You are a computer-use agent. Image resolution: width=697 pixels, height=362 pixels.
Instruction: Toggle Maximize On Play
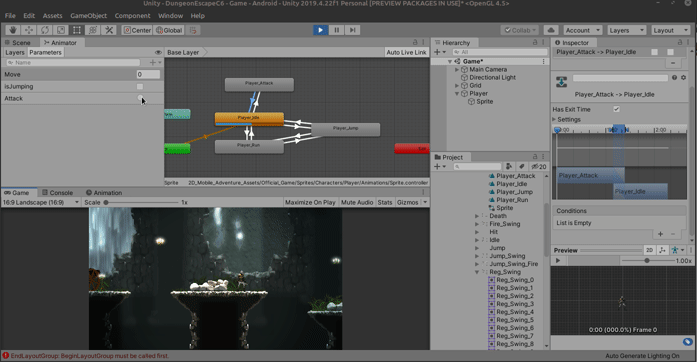point(310,202)
